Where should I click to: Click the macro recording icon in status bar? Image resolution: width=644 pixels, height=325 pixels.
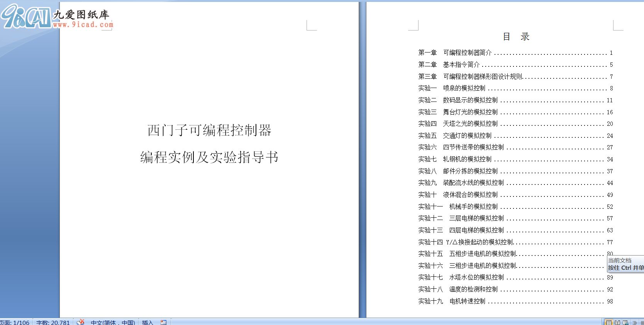click(164, 322)
